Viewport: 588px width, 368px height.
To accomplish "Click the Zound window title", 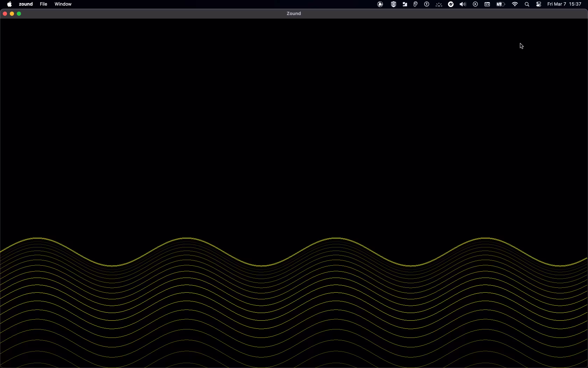I will (x=294, y=14).
